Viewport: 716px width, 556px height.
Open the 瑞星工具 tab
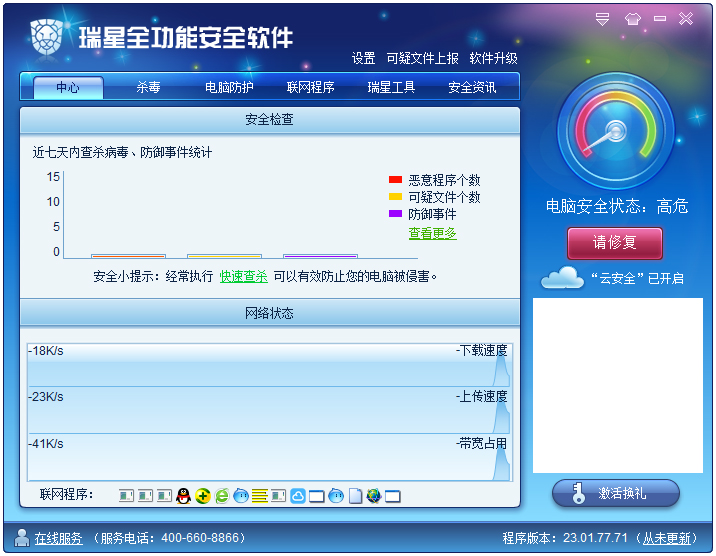point(391,87)
